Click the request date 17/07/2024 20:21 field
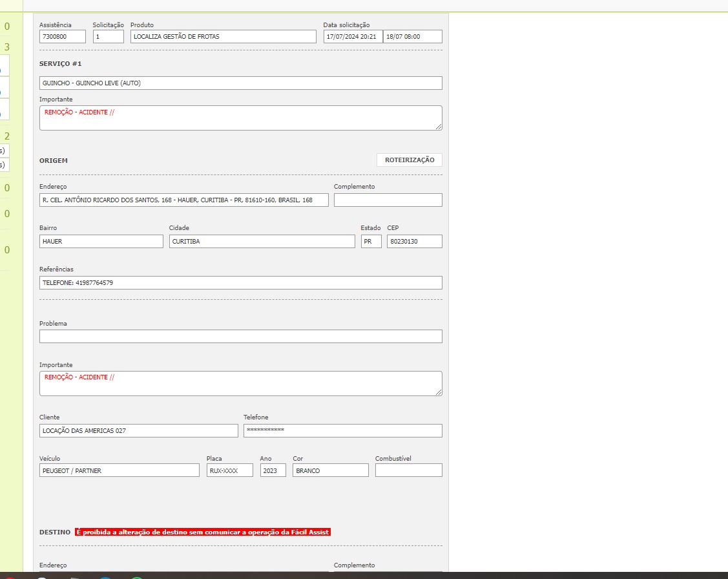Image resolution: width=728 pixels, height=579 pixels. pyautogui.click(x=353, y=37)
